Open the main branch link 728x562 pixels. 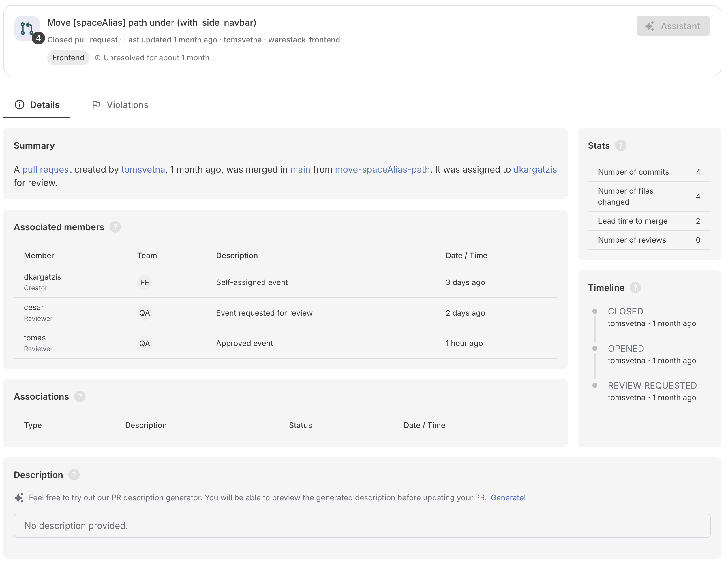300,170
